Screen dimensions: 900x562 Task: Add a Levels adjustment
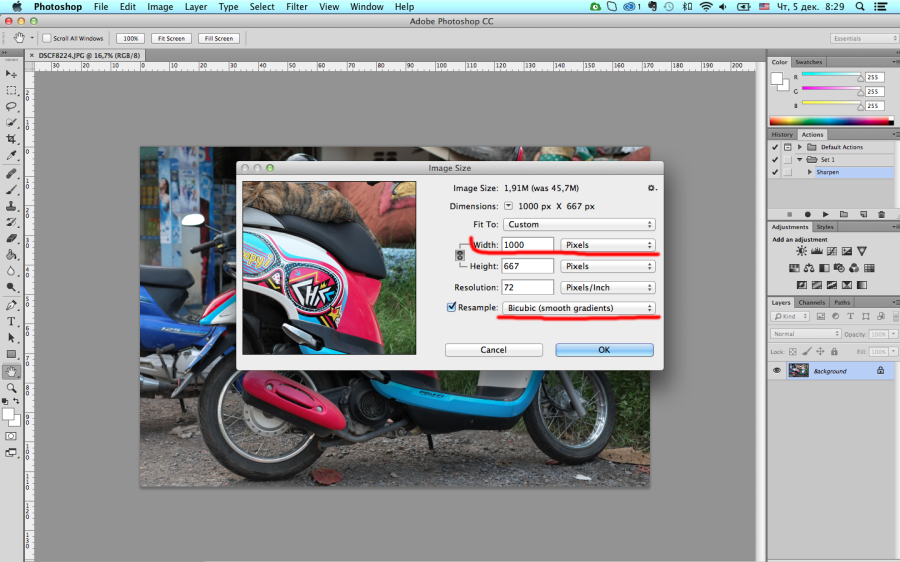[x=817, y=251]
